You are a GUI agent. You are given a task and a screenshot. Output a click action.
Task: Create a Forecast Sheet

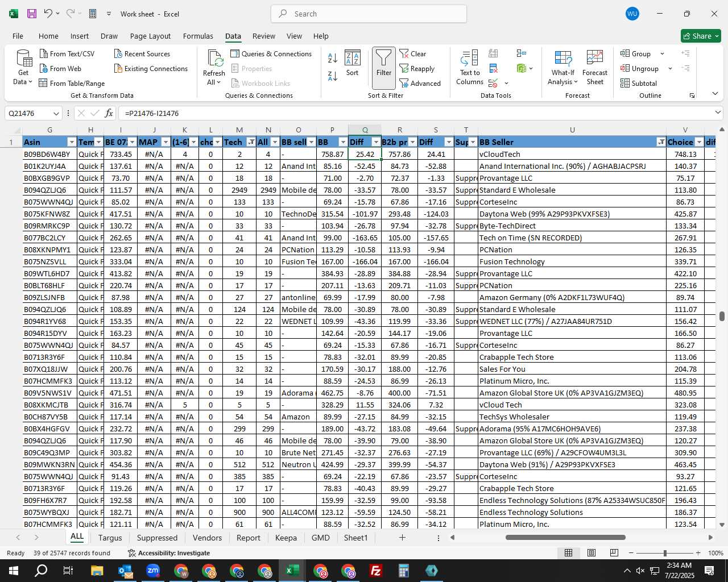coord(595,68)
